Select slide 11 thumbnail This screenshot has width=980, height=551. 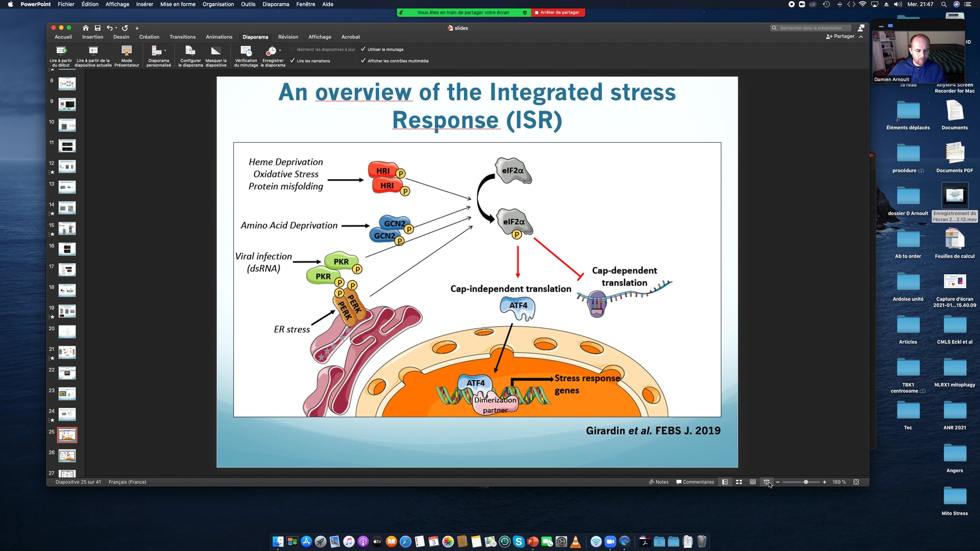click(x=67, y=146)
